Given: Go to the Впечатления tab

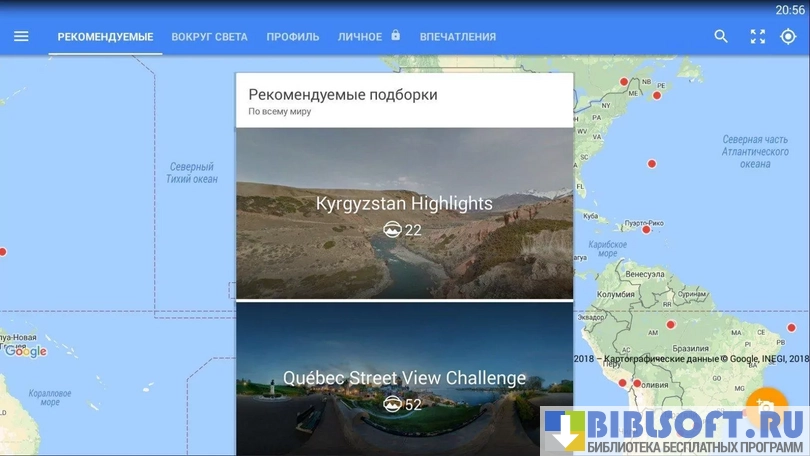Looking at the screenshot, I should (458, 37).
